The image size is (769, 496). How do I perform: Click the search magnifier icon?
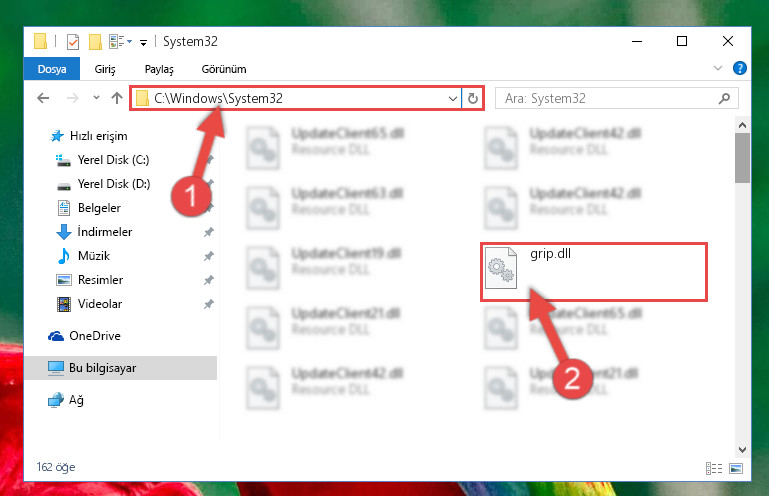click(724, 99)
